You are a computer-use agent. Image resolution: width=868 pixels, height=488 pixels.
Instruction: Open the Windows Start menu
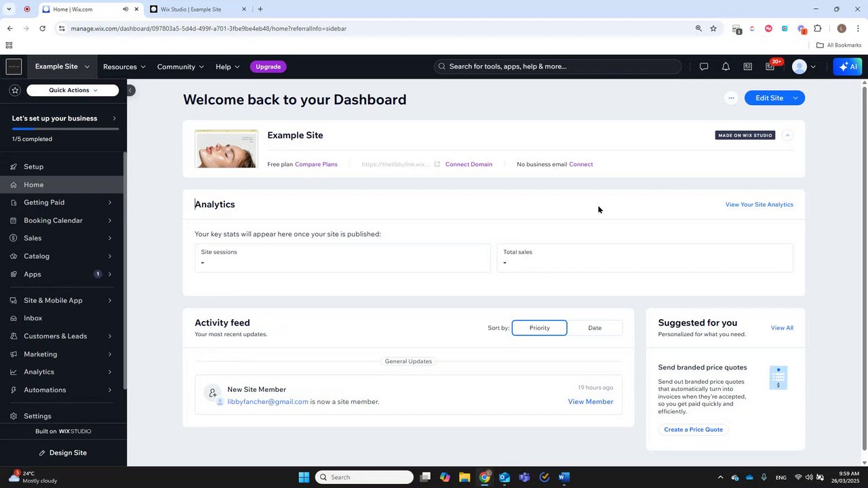[304, 477]
